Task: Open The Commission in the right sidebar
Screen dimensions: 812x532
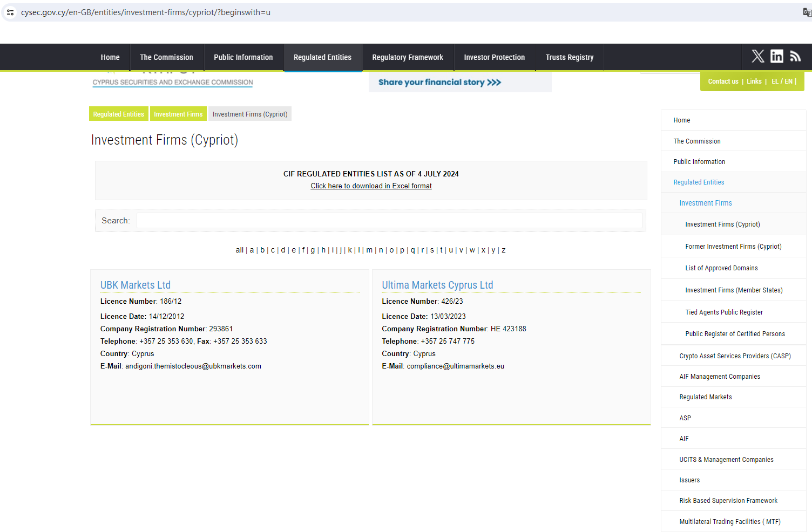Action: click(734, 141)
